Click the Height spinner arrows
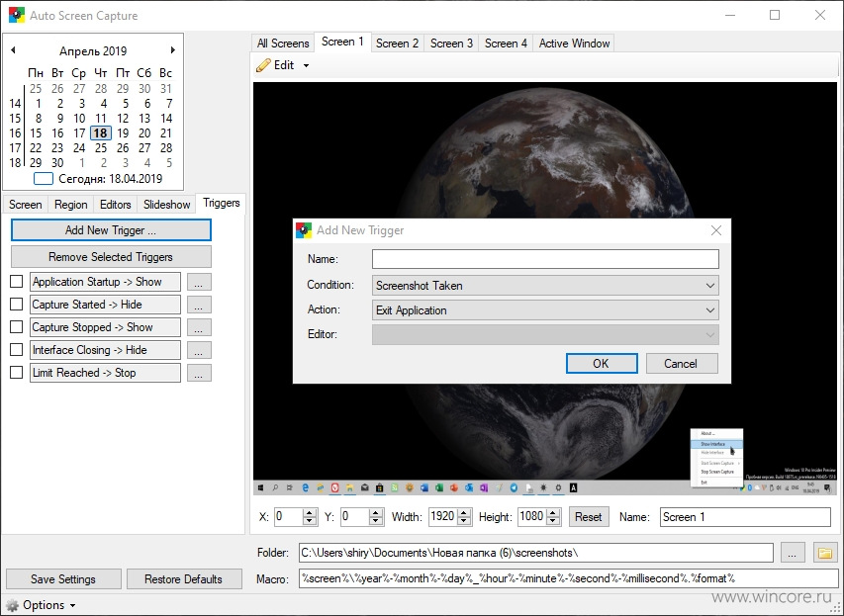This screenshot has width=844, height=616. pos(554,517)
